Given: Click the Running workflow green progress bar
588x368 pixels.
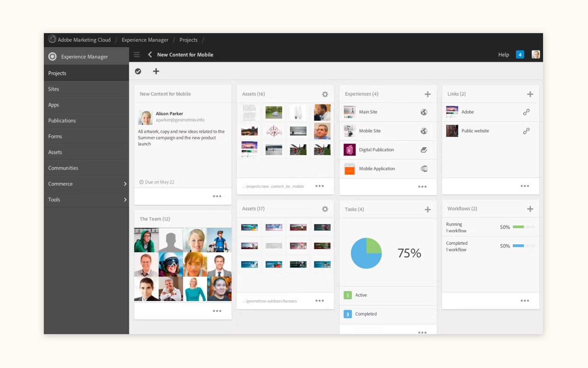Looking at the screenshot, I should pyautogui.click(x=518, y=227).
